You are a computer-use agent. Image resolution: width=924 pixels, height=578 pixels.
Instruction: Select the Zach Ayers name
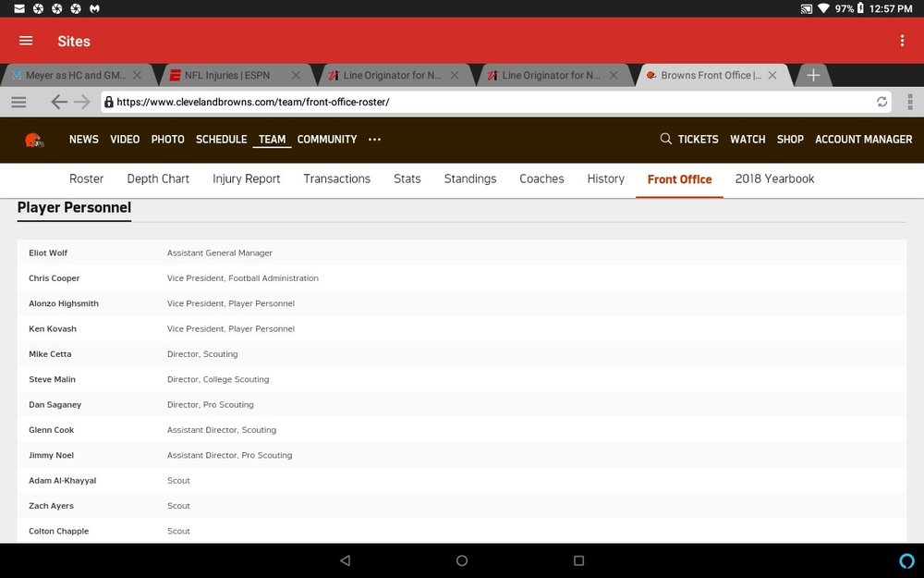point(51,506)
